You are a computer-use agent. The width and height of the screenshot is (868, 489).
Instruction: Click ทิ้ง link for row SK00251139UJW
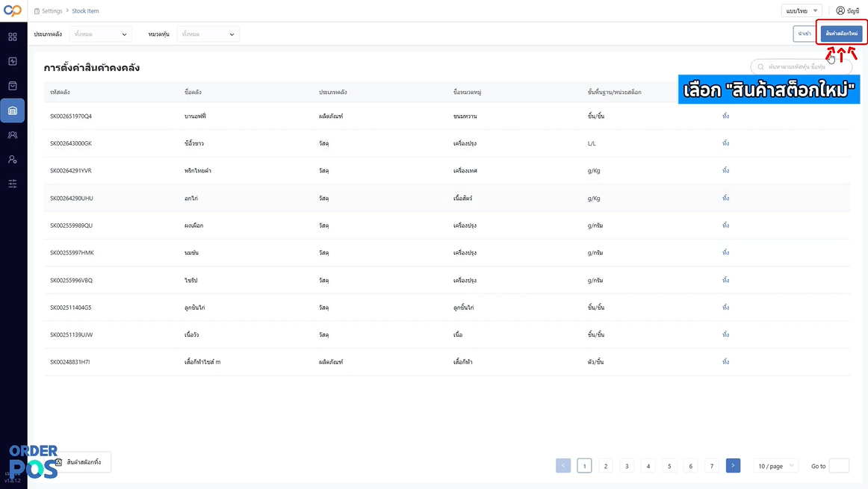point(726,334)
